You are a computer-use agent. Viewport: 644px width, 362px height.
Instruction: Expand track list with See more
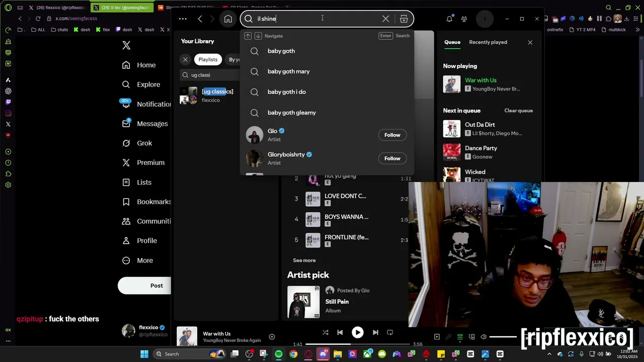304,260
